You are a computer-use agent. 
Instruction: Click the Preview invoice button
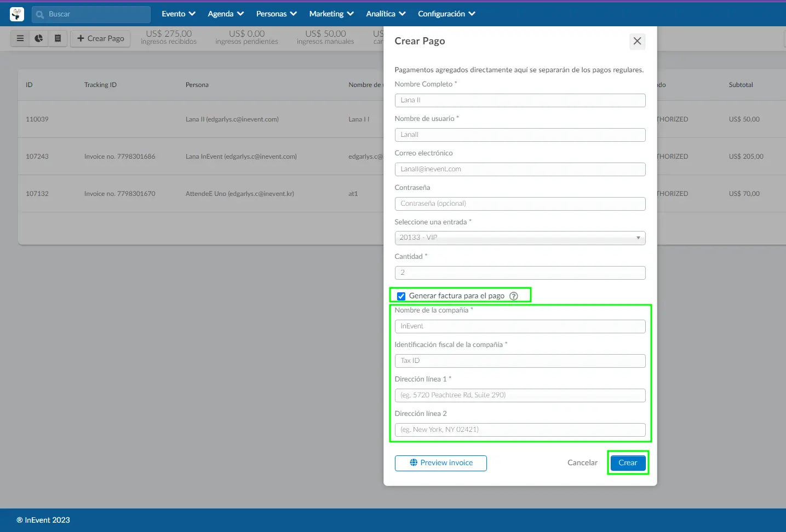441,463
